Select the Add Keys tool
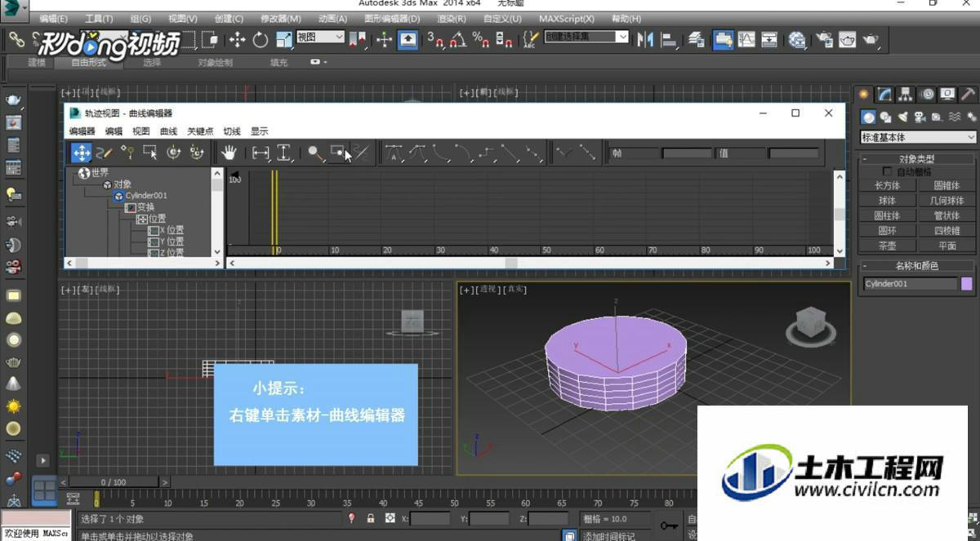 point(127,153)
